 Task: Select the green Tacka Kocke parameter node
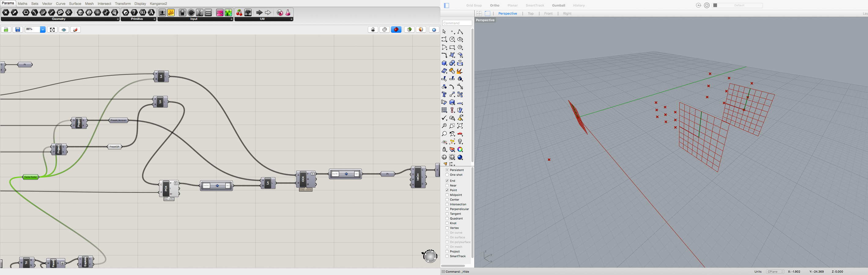31,177
